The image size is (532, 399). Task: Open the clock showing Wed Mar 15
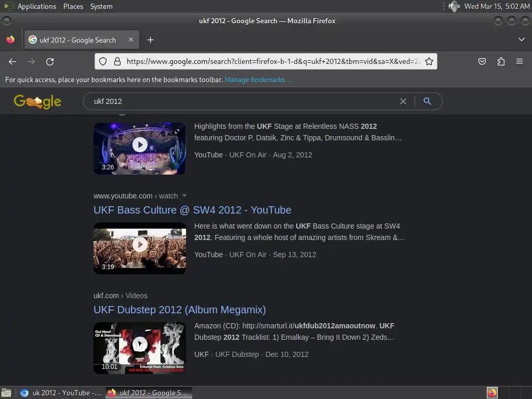coord(497,6)
